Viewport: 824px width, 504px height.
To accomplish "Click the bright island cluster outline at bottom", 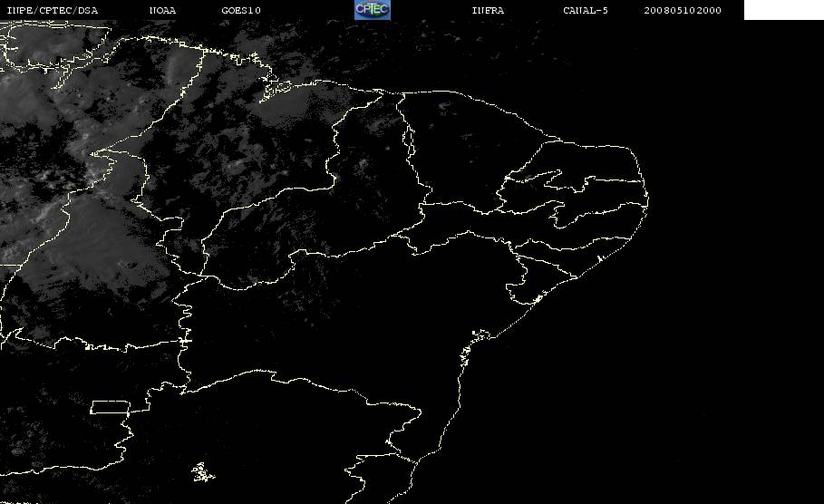I will point(202,472).
